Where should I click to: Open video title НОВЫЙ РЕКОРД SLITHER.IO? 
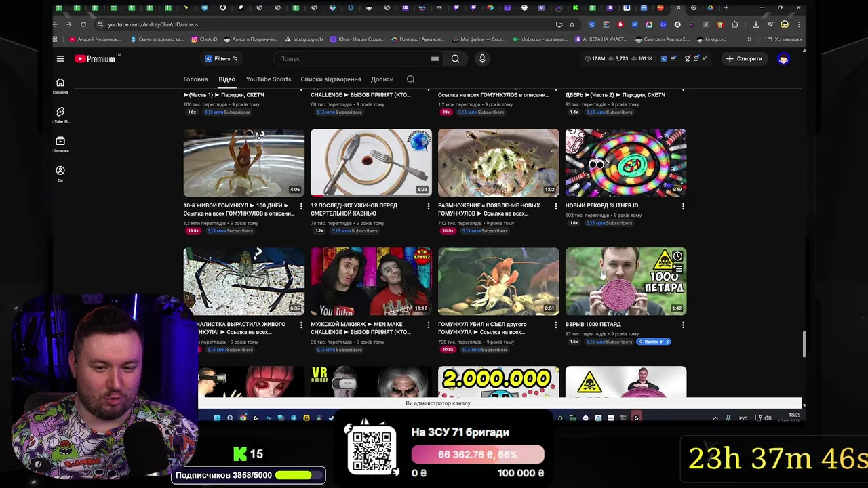click(x=601, y=205)
